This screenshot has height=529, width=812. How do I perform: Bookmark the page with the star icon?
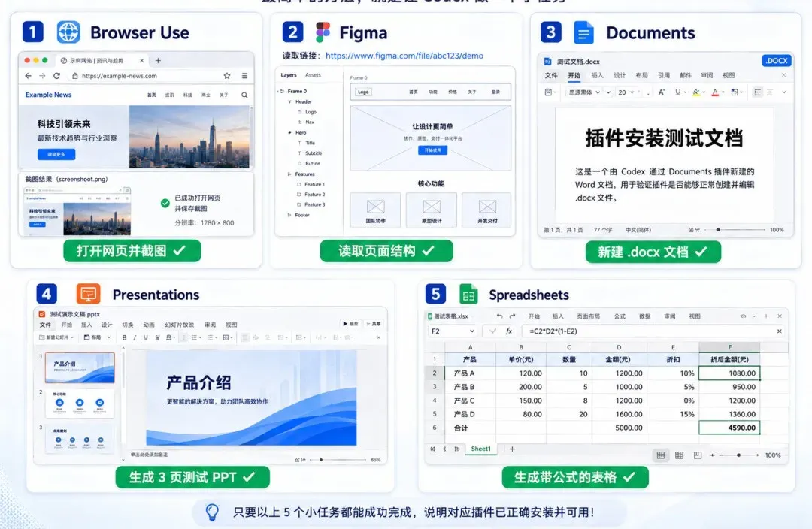click(227, 76)
